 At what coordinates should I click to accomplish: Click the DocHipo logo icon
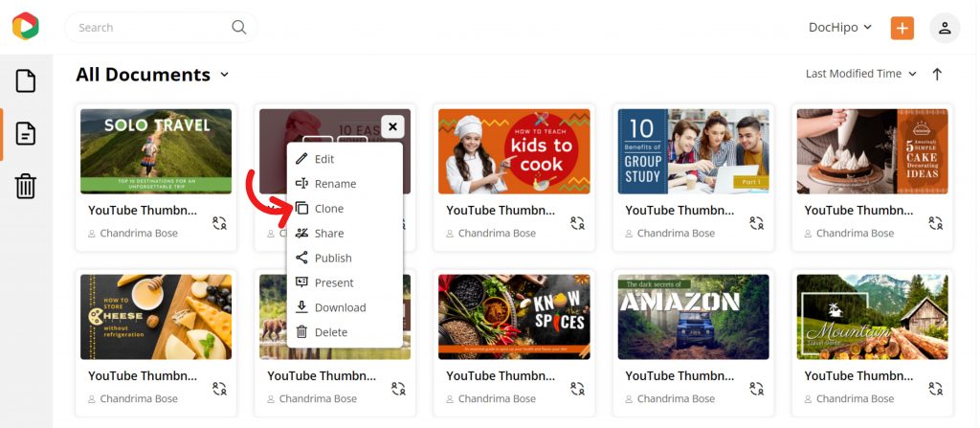tap(25, 26)
